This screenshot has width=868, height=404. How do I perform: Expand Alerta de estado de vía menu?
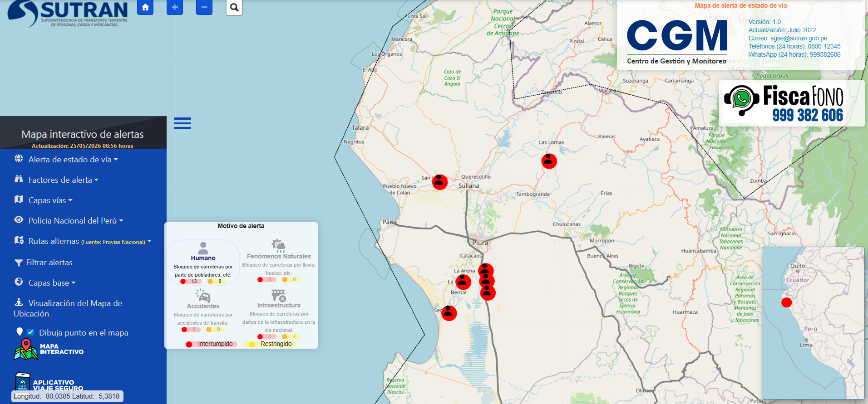[73, 160]
